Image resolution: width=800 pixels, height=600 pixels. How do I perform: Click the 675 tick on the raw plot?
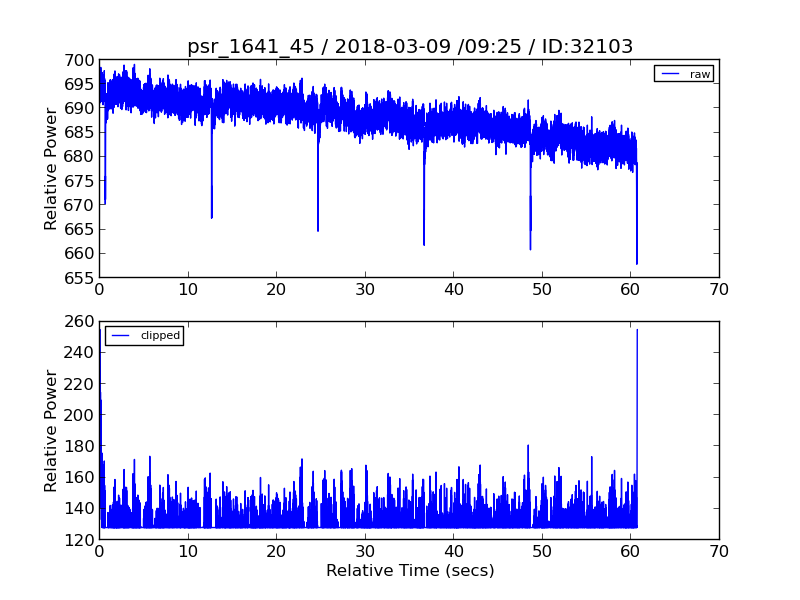coord(79,181)
